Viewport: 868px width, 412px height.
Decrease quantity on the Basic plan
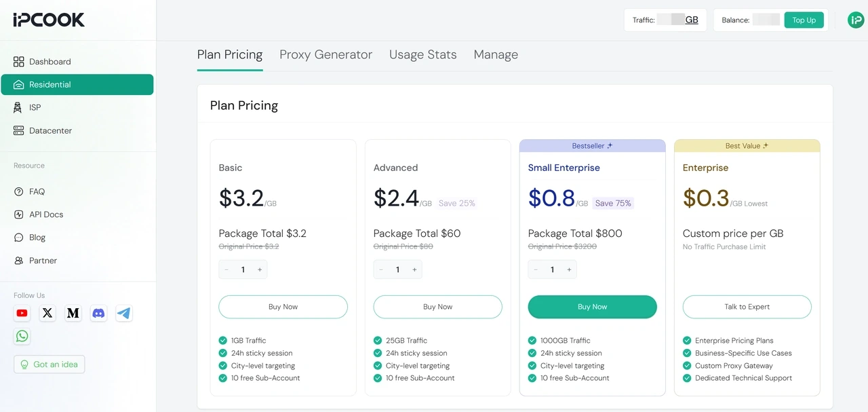pos(226,269)
